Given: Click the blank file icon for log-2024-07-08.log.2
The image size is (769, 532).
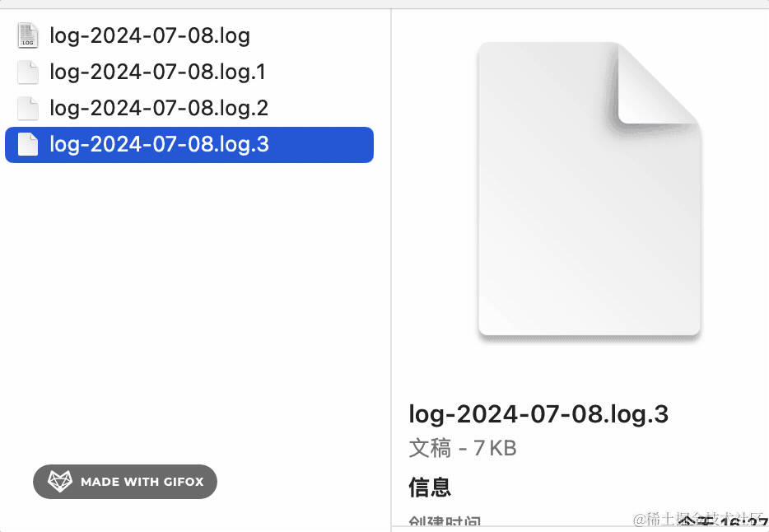Looking at the screenshot, I should [x=28, y=109].
